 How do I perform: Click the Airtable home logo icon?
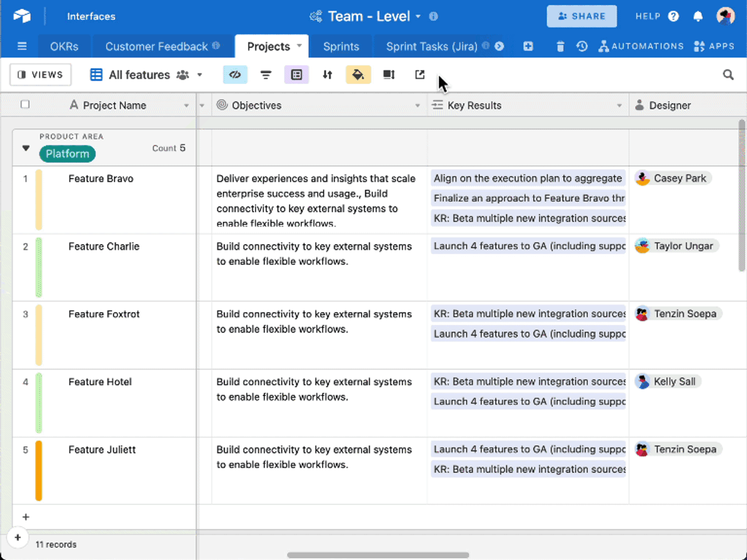click(22, 16)
